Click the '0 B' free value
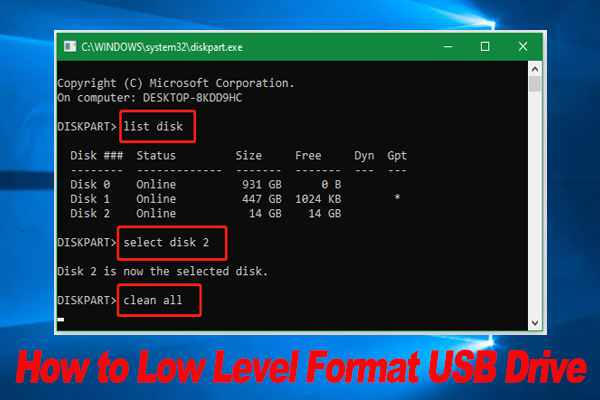Image resolution: width=600 pixels, height=400 pixels. (331, 184)
